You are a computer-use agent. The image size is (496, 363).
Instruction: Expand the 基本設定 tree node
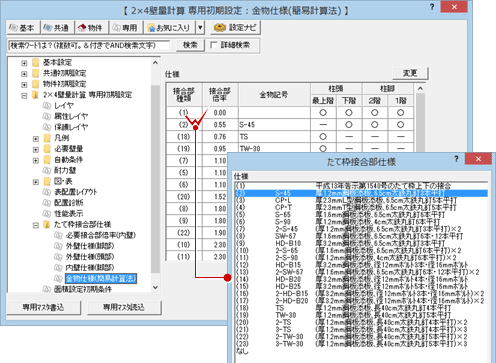[24, 63]
